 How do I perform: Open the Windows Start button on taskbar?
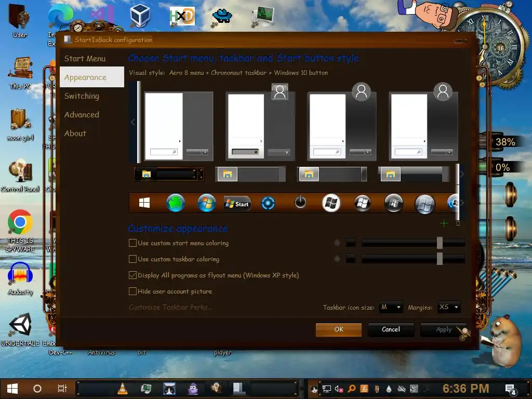point(12,389)
